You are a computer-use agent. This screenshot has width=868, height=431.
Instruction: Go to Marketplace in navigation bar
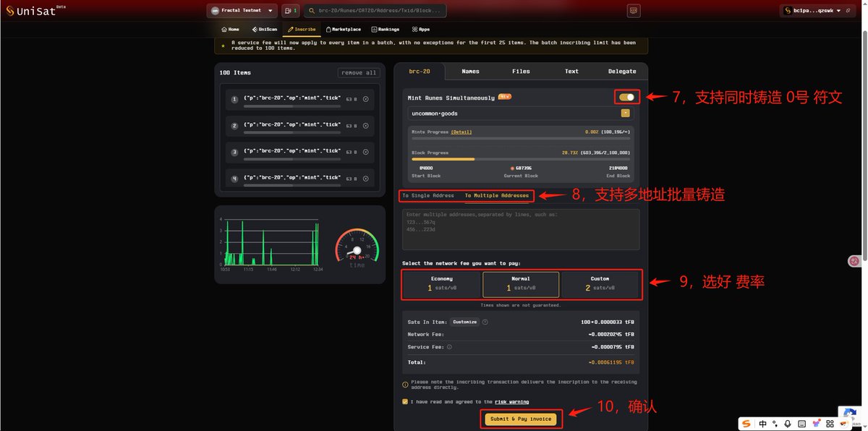343,30
